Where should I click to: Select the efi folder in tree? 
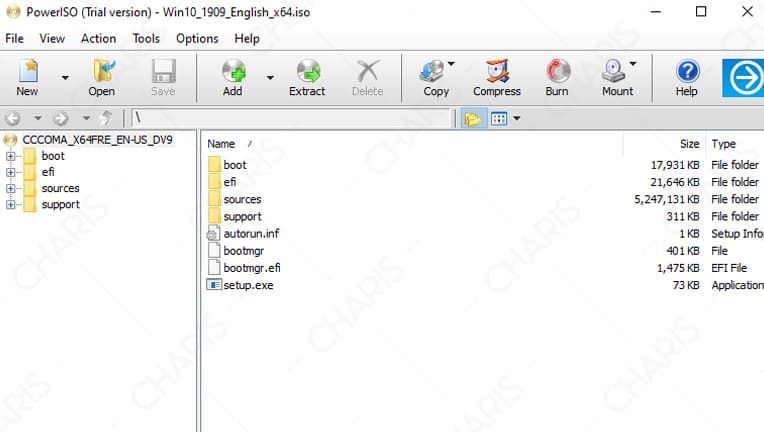click(48, 172)
